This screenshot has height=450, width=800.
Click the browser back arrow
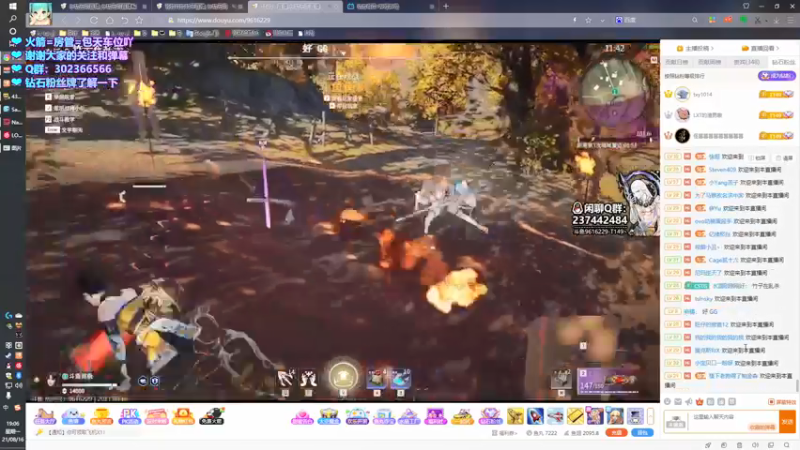tap(64, 20)
